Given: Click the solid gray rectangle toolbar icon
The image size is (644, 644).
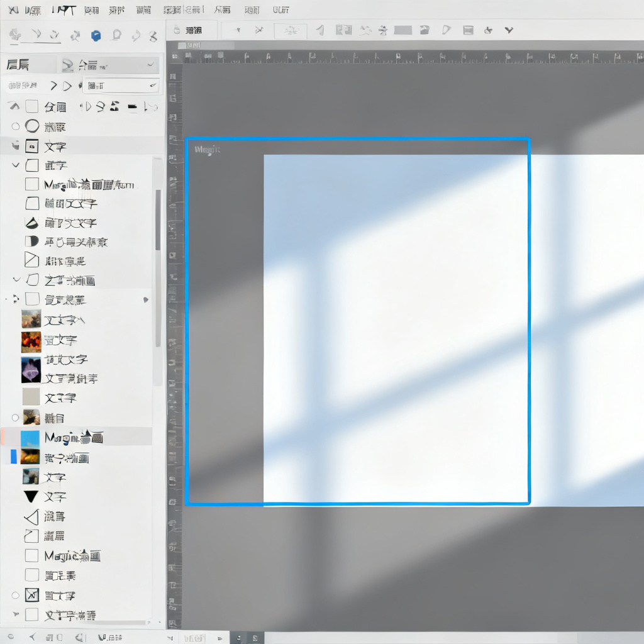Looking at the screenshot, I should (x=403, y=30).
